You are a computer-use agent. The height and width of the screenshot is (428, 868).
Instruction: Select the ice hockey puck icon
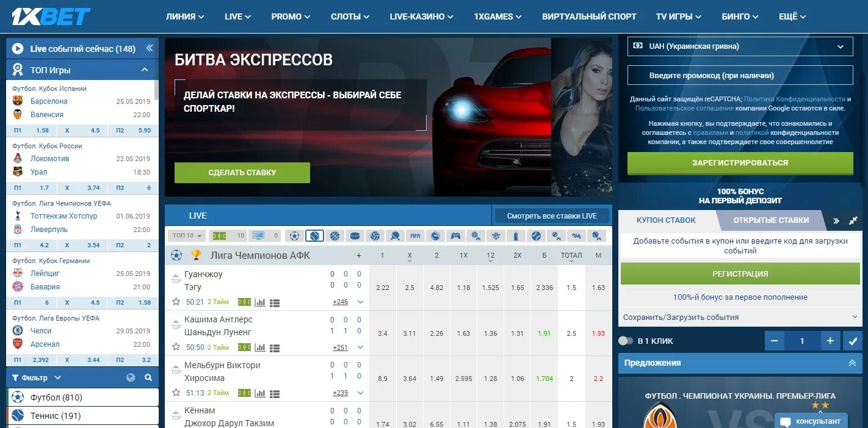pos(355,236)
